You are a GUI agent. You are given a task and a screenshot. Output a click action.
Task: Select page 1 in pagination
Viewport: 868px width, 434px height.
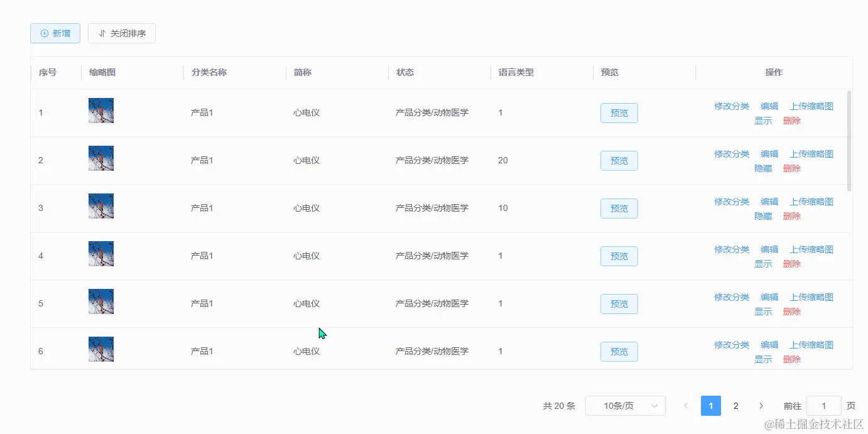(x=710, y=406)
